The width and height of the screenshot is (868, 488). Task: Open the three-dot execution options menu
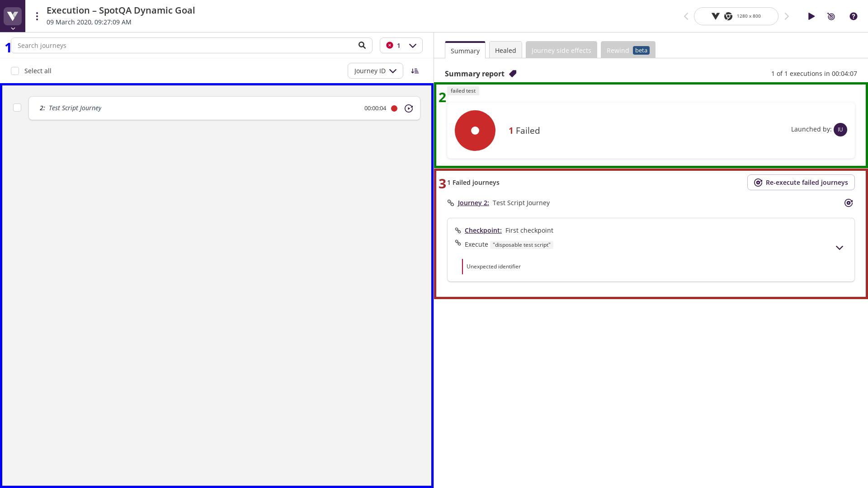[x=37, y=16]
